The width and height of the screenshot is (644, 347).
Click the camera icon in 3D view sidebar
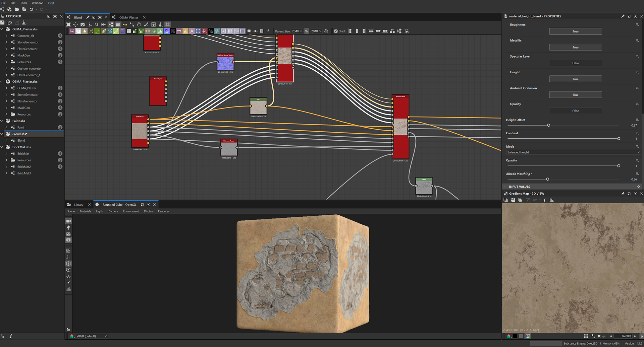click(68, 221)
